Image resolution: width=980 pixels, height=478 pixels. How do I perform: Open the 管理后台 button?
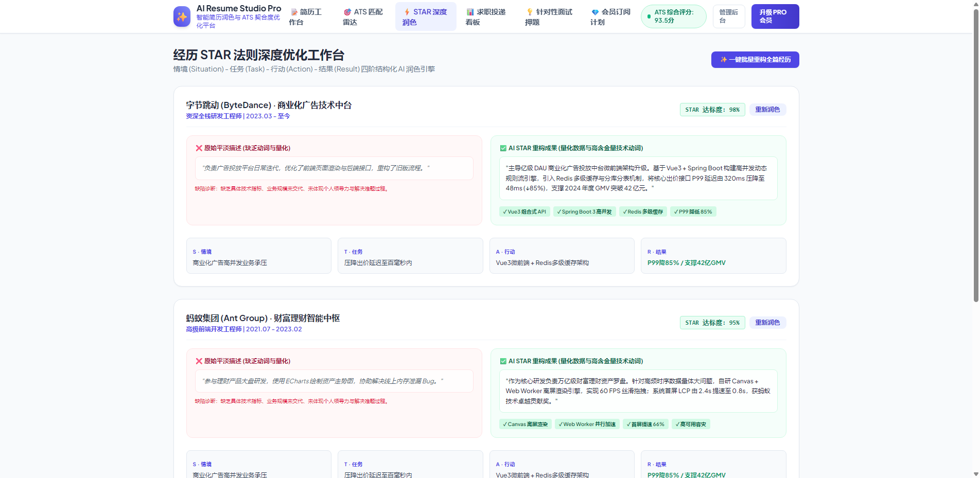[x=729, y=16]
